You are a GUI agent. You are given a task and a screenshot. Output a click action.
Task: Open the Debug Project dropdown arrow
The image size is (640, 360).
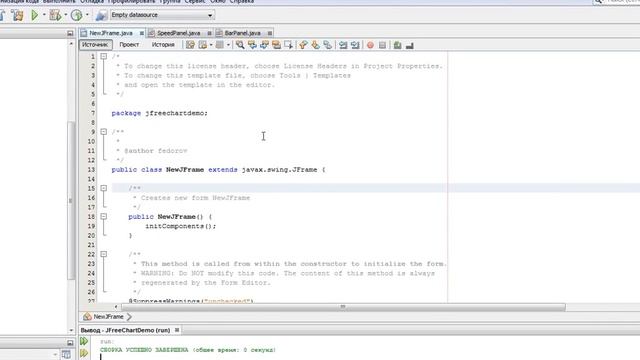65,15
